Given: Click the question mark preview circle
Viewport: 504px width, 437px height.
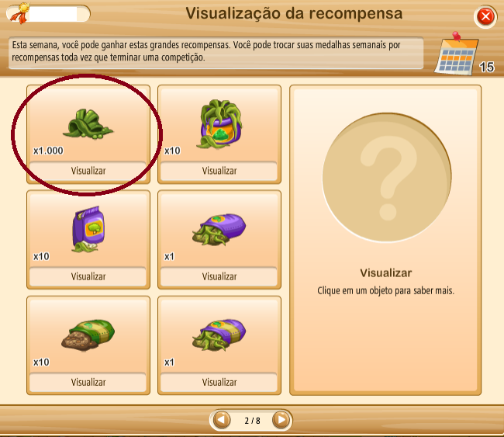Looking at the screenshot, I should (x=387, y=177).
